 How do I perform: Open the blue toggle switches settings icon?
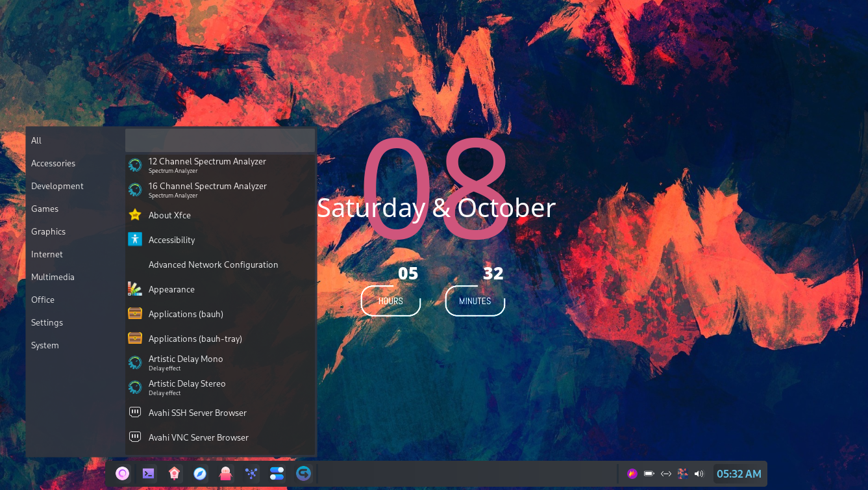click(x=277, y=474)
